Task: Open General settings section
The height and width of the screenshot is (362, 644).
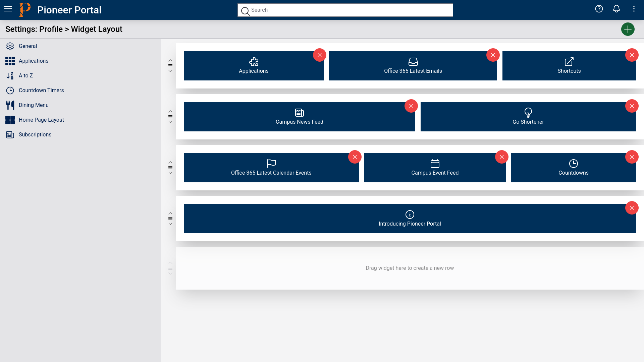Action: 28,46
